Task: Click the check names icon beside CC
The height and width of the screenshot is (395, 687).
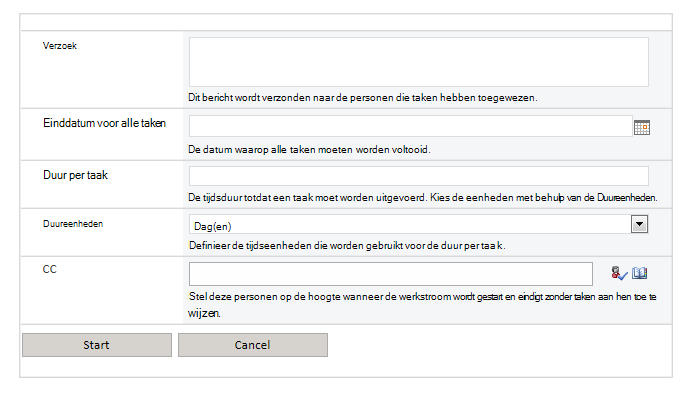Action: 619,273
